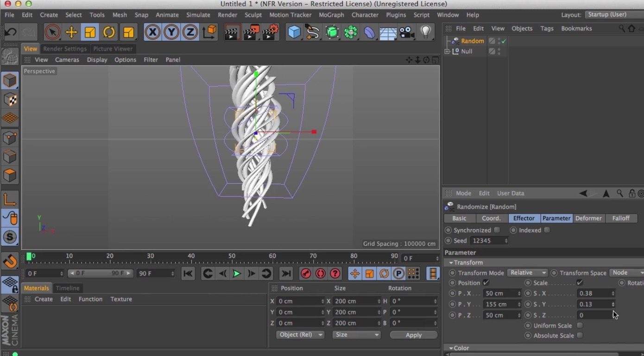The image size is (644, 356).
Task: Render the active view
Action: pyautogui.click(x=233, y=32)
